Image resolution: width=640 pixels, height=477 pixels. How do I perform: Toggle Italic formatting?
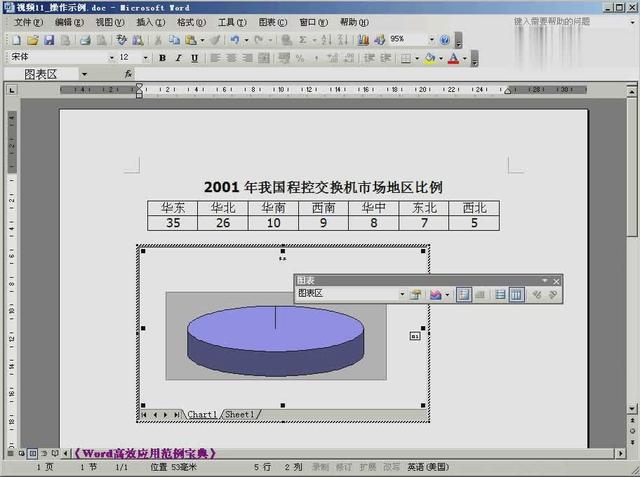point(178,58)
